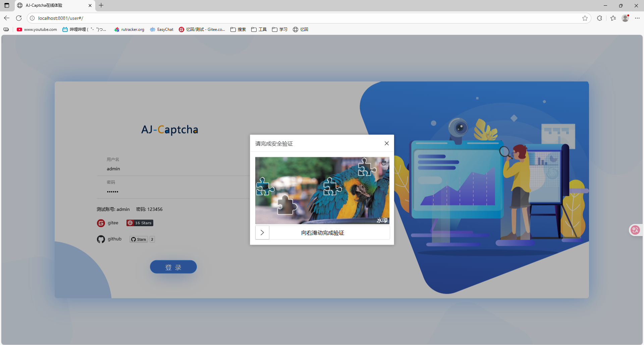Expand the 工具 bookmarks folder
644x345 pixels.
259,30
